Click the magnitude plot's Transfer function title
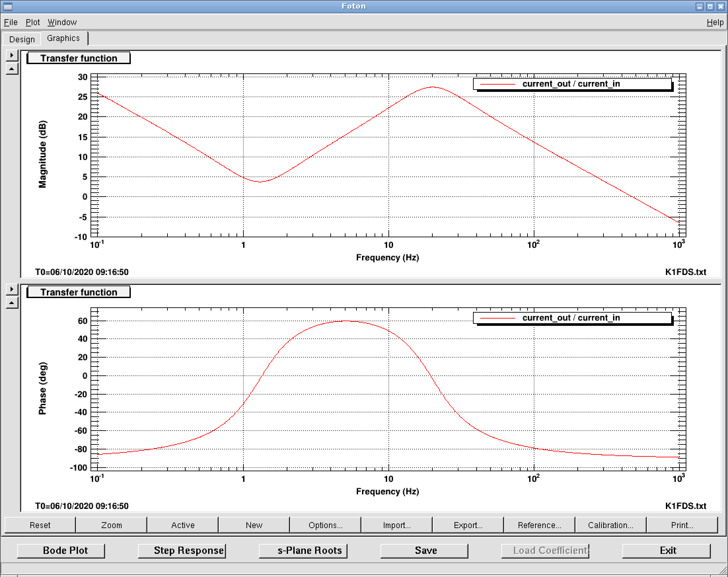This screenshot has width=728, height=577. [78, 58]
